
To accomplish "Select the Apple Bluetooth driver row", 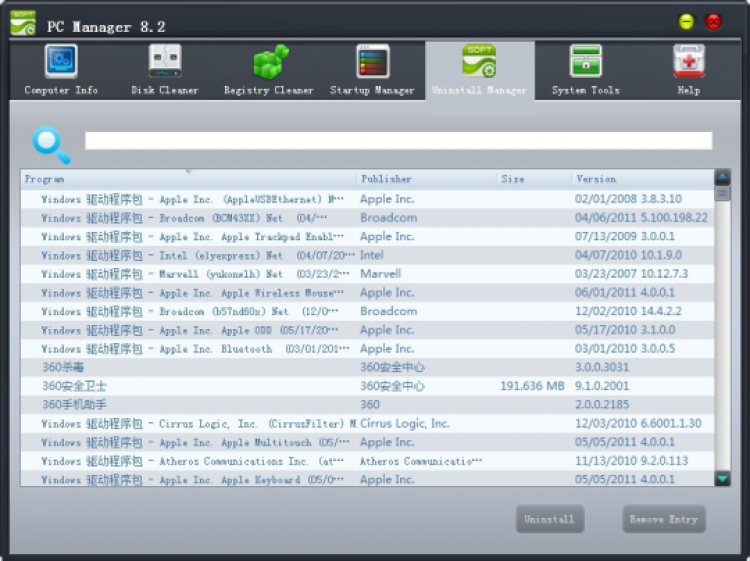I will tap(367, 349).
